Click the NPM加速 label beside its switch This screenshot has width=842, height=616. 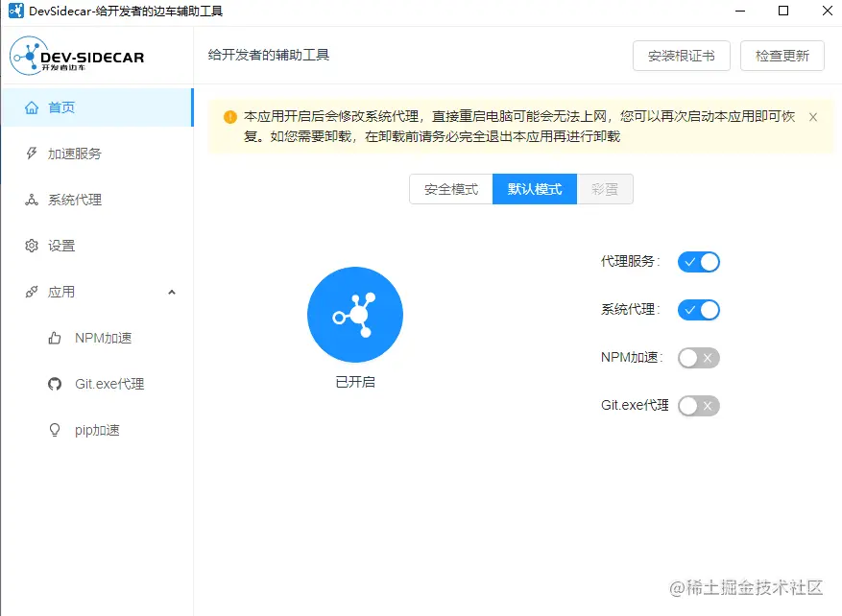coord(632,357)
